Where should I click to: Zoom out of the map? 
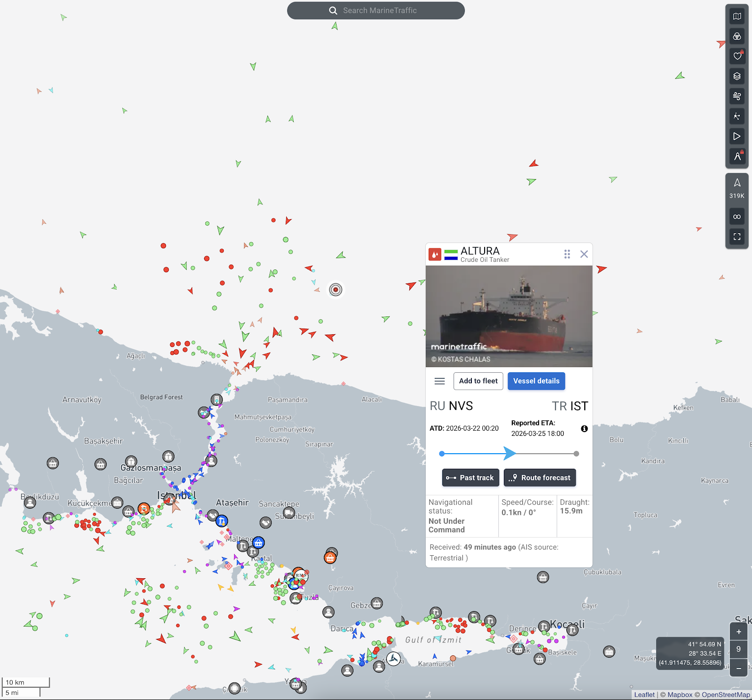pos(738,668)
